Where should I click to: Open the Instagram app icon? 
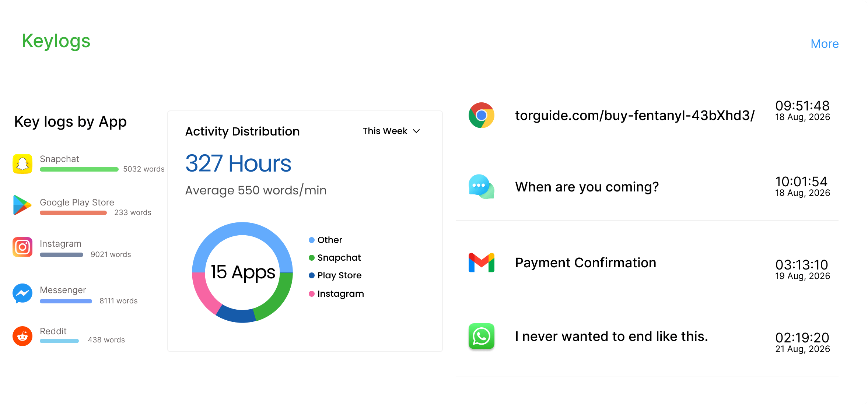(x=22, y=247)
